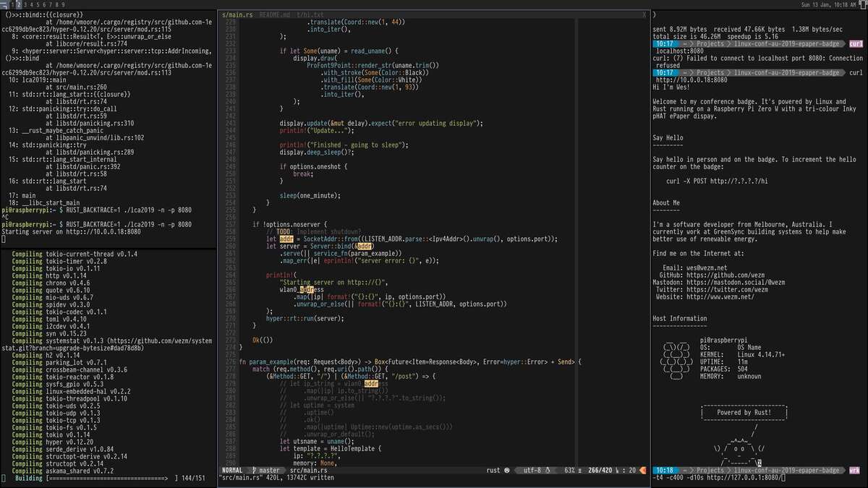
Task: Click the clock showing Sun 13 Jan
Action: [x=827, y=4]
